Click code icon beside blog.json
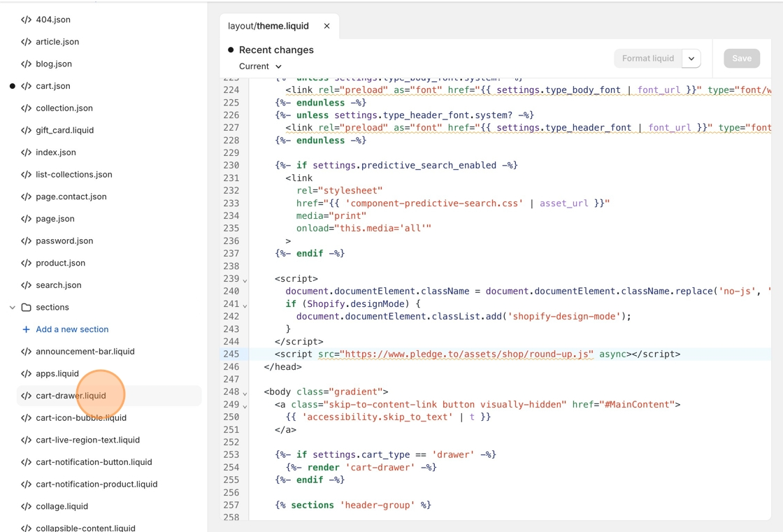Viewport: 783px width, 532px height. pos(26,64)
